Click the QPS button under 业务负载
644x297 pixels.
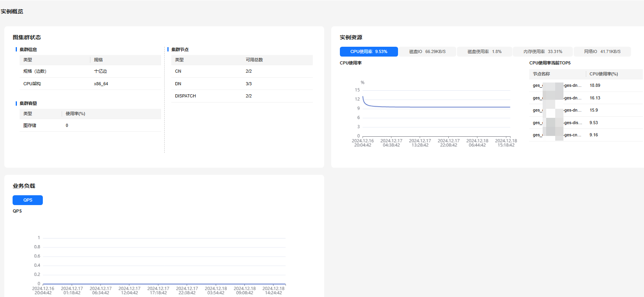(28, 200)
